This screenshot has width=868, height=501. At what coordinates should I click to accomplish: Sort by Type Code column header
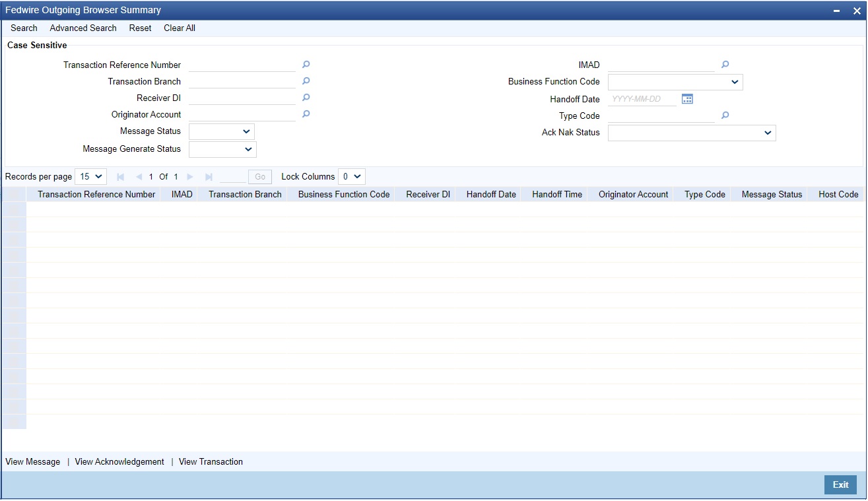tap(705, 194)
